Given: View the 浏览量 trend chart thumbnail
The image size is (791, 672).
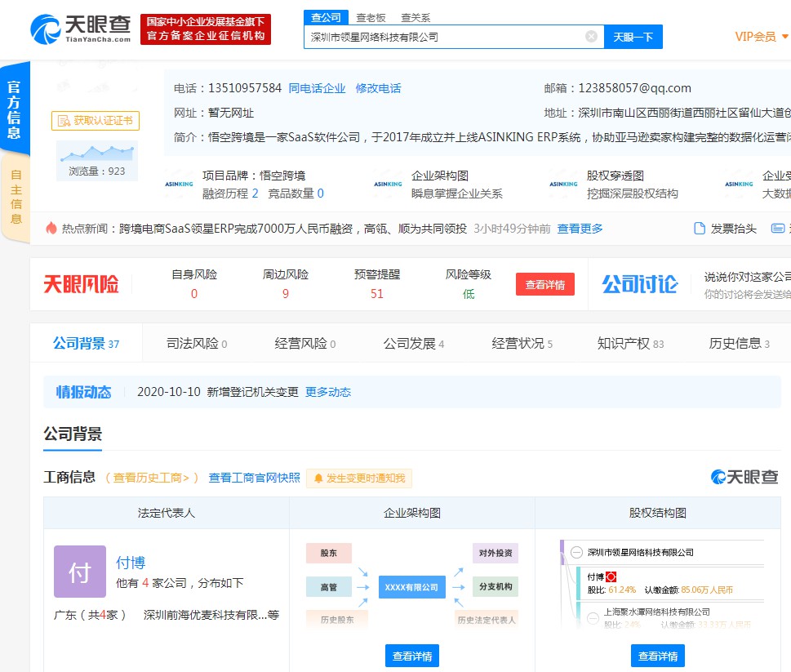Looking at the screenshot, I should tap(97, 160).
